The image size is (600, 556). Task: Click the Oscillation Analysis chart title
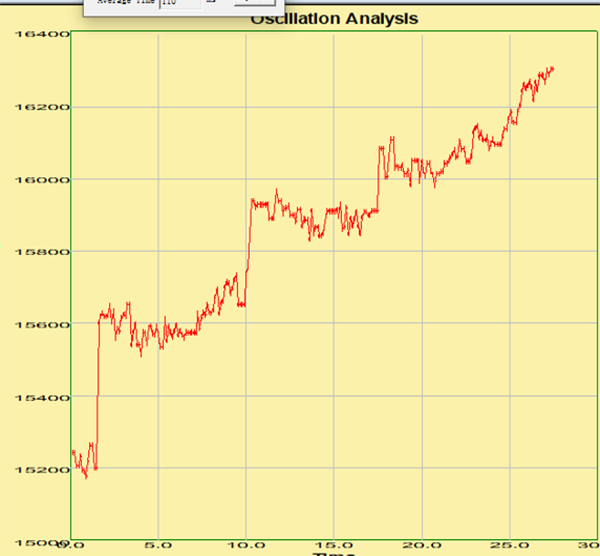(x=333, y=19)
